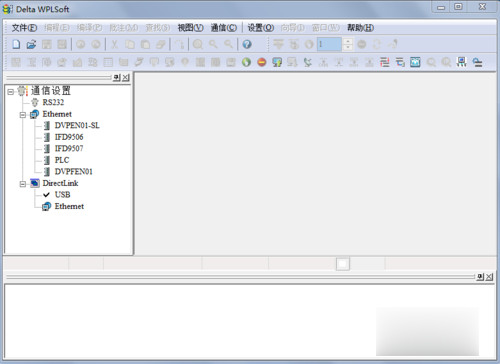Click the greyed round magnifier zoom icon
Screen dimensions: 500x364
tap(198, 44)
